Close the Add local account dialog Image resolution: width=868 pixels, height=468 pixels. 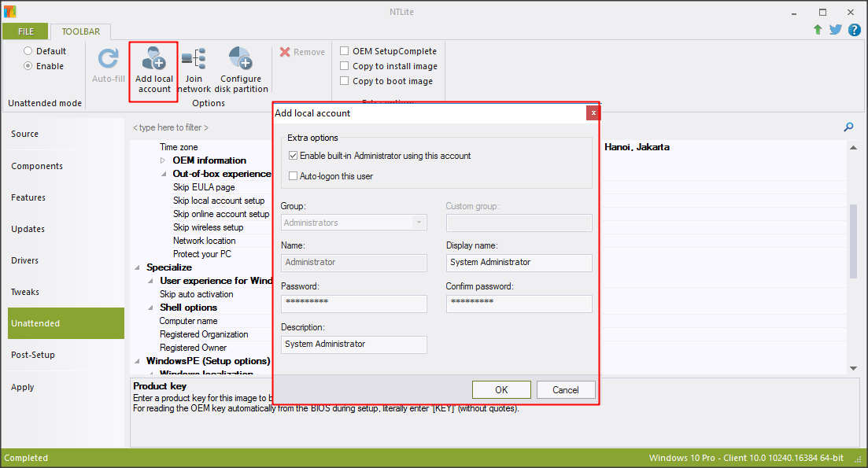[x=593, y=113]
